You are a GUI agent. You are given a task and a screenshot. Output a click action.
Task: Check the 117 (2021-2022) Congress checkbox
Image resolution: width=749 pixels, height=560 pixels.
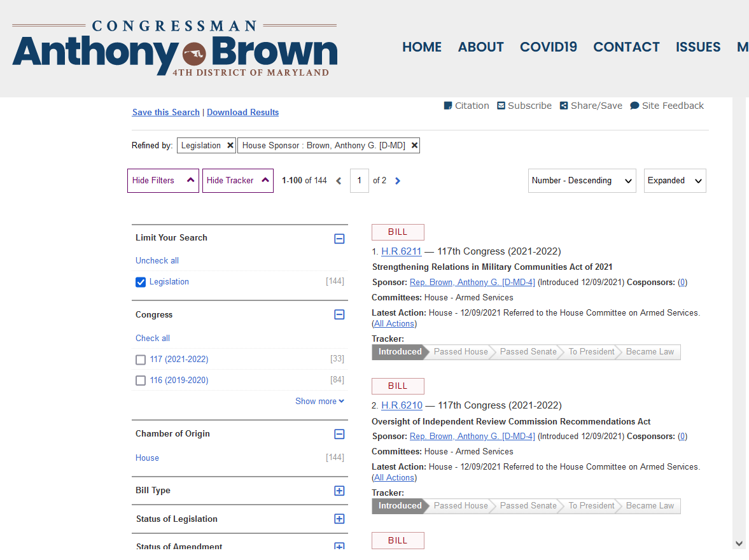pyautogui.click(x=141, y=360)
